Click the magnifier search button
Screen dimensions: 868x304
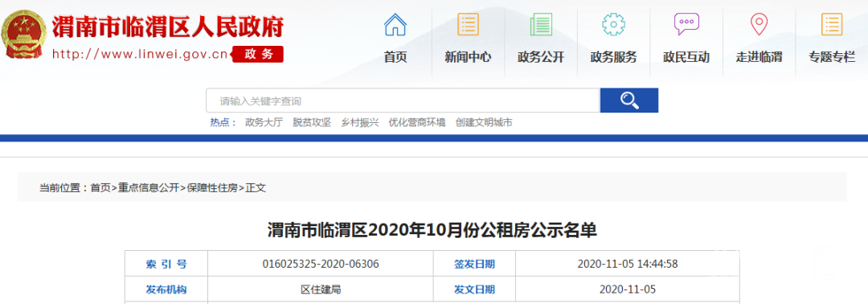629,101
